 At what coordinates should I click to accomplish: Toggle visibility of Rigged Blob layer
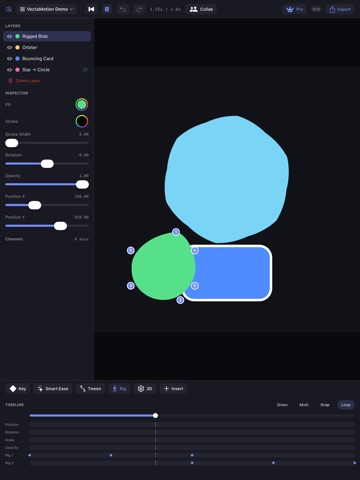(x=9, y=36)
